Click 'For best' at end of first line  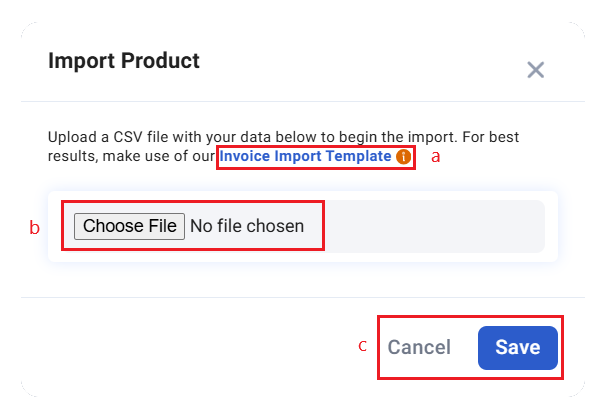tap(491, 137)
